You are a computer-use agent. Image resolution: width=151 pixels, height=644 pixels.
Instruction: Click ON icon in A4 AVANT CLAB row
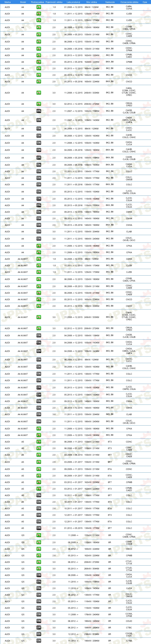pyautogui.click(x=39, y=415)
